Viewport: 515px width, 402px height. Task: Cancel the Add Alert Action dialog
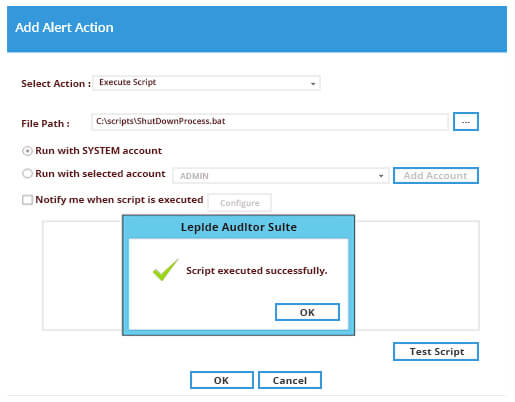[x=290, y=380]
